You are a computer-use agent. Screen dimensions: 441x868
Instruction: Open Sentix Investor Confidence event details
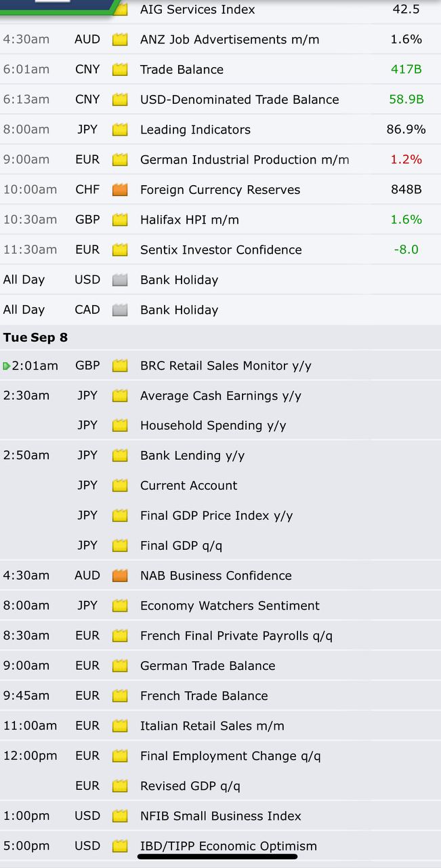tap(221, 250)
